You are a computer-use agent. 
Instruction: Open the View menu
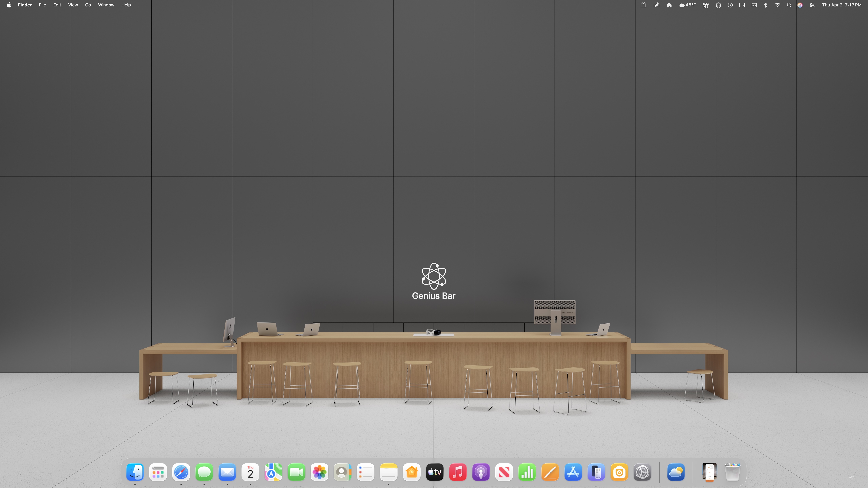click(x=73, y=5)
